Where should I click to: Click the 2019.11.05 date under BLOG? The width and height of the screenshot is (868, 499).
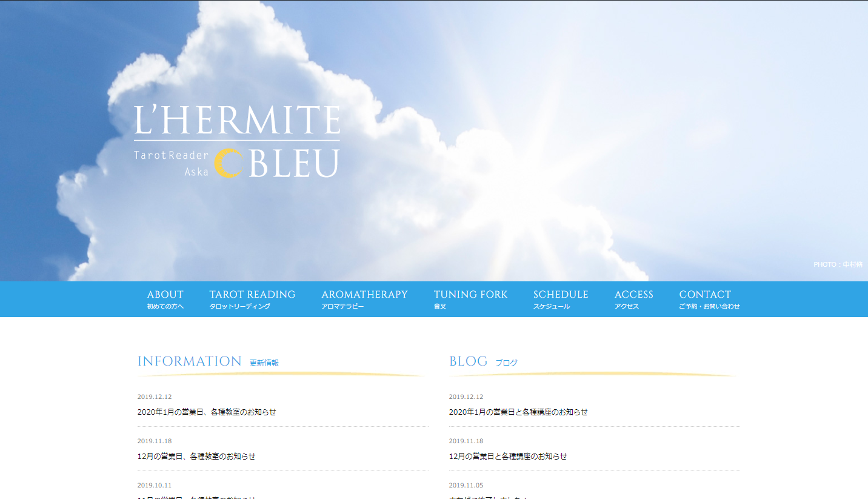coord(466,486)
